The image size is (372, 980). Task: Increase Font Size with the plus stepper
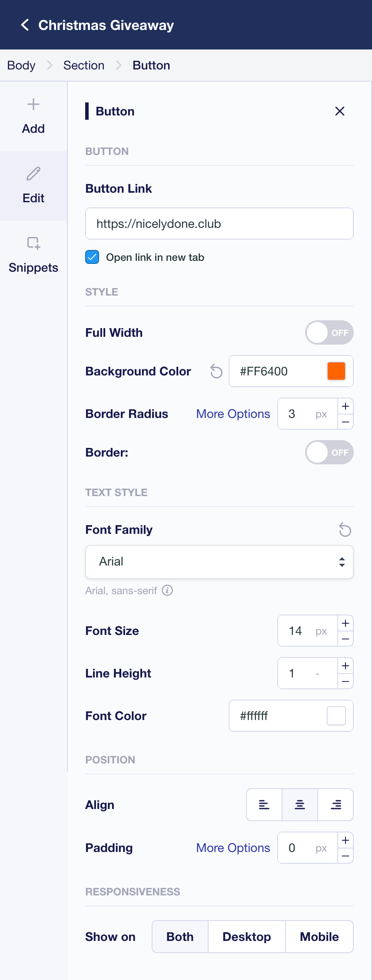(x=345, y=623)
